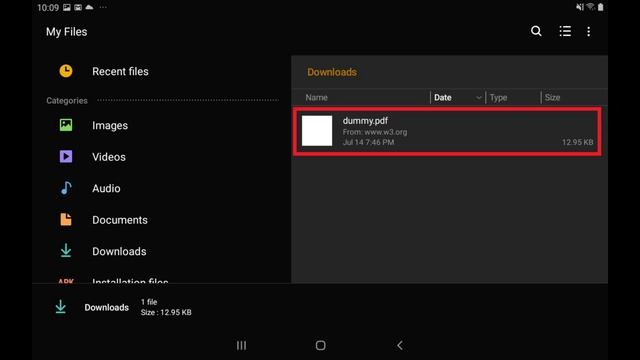Open the search magnifier icon

[x=536, y=31]
